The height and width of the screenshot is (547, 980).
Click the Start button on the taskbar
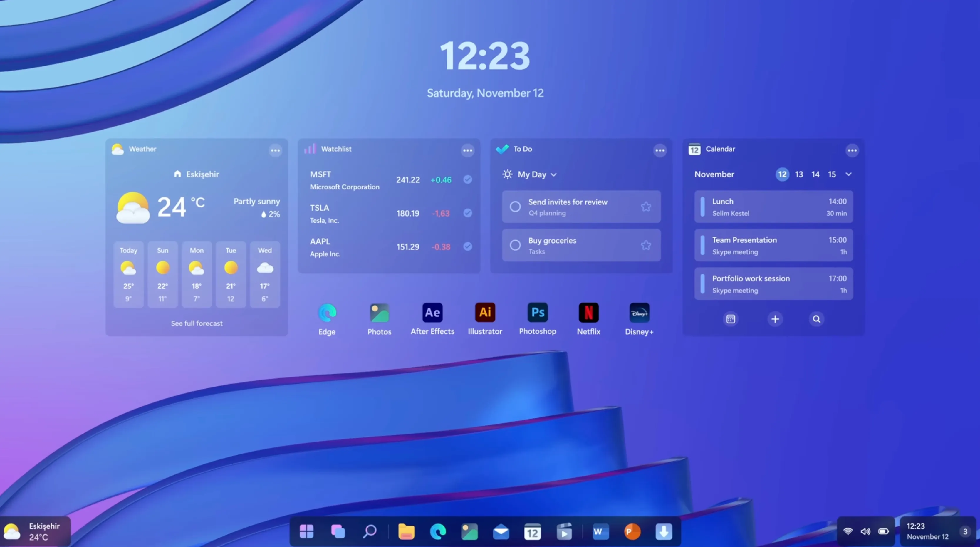(307, 531)
